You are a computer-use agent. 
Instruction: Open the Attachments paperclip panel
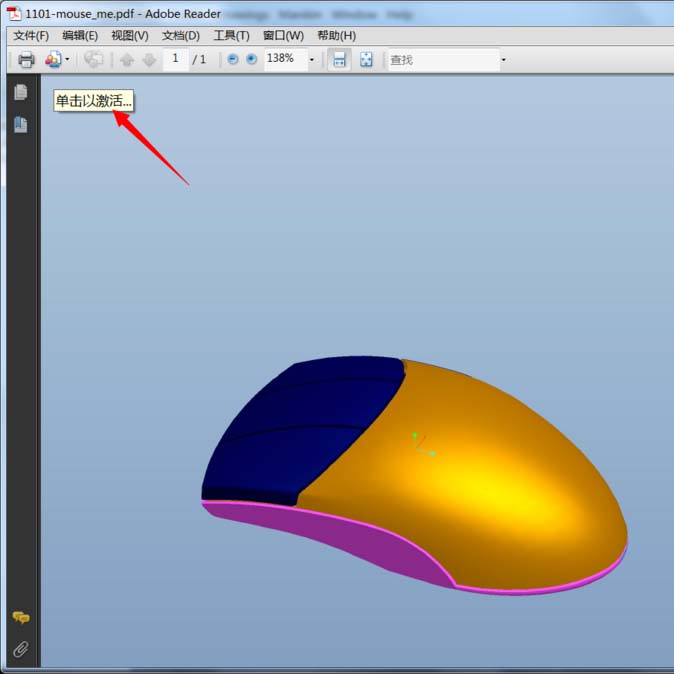click(20, 649)
